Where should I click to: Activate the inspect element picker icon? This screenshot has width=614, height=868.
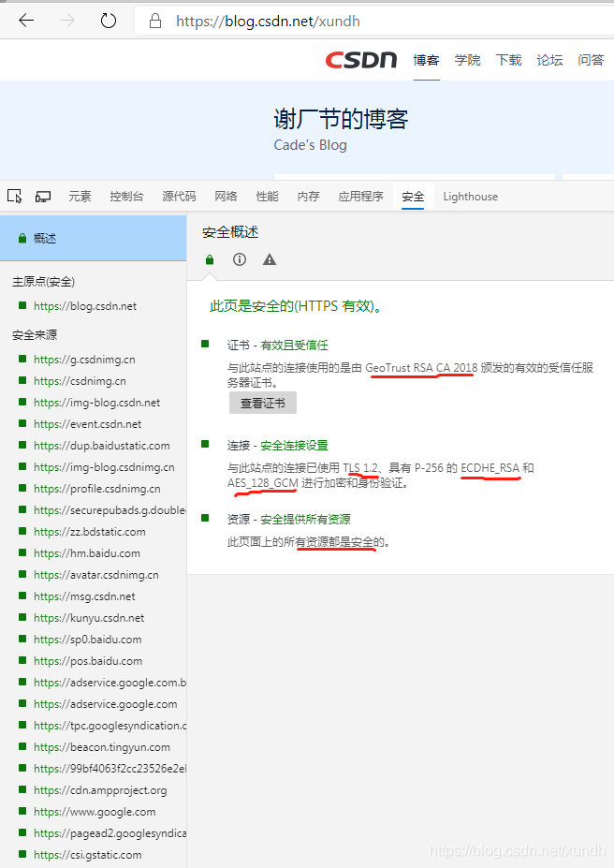coord(14,196)
